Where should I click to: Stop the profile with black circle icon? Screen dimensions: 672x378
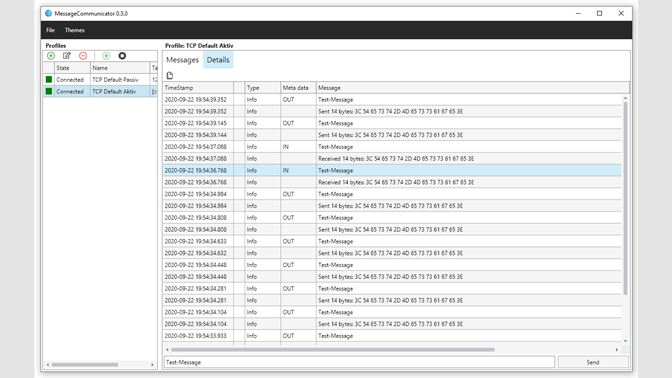point(122,56)
